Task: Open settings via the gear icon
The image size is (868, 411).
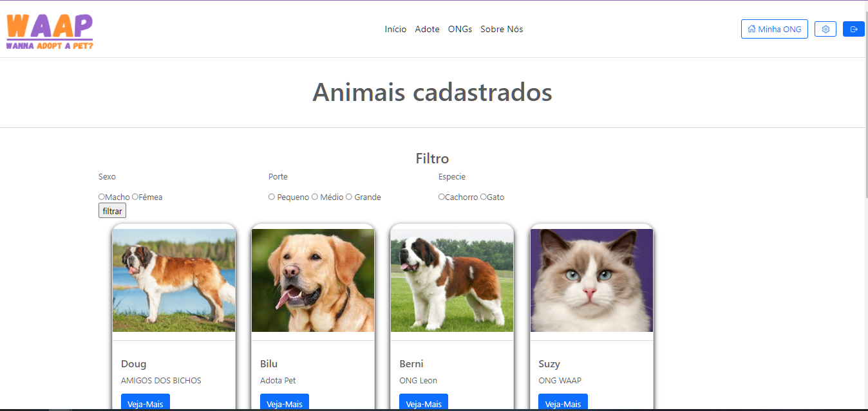Action: (x=826, y=29)
